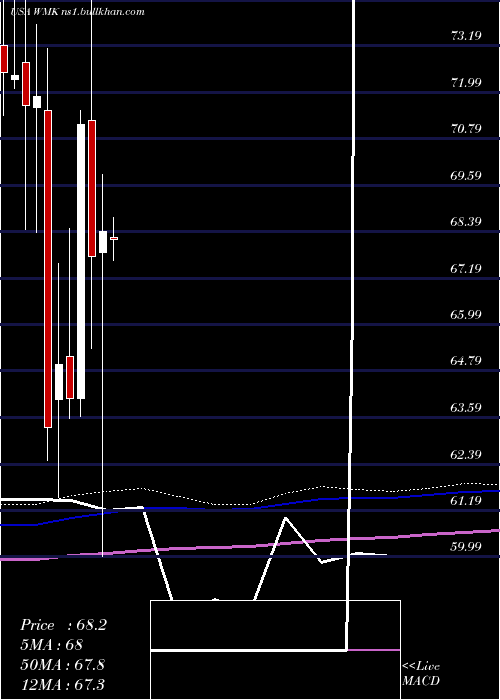Image resolution: width=500 pixels, height=700 pixels.
Task: Click the 70.79 price axis label
Action: pos(466,129)
